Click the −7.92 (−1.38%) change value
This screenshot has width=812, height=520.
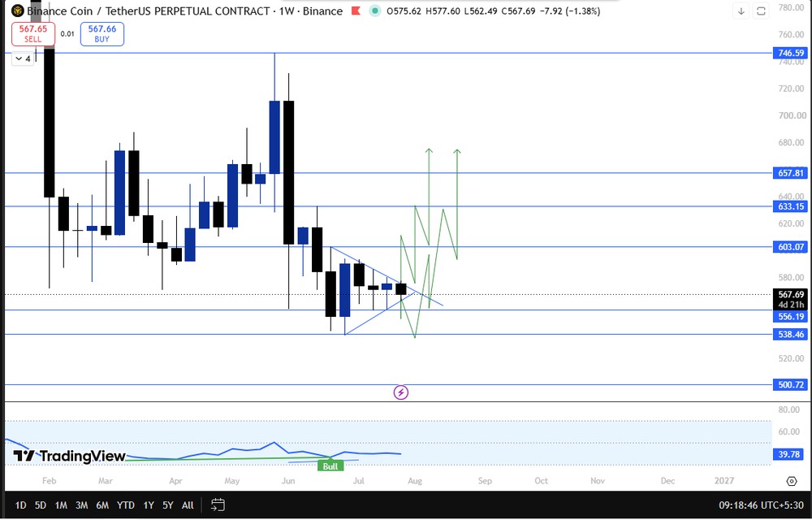[569, 11]
